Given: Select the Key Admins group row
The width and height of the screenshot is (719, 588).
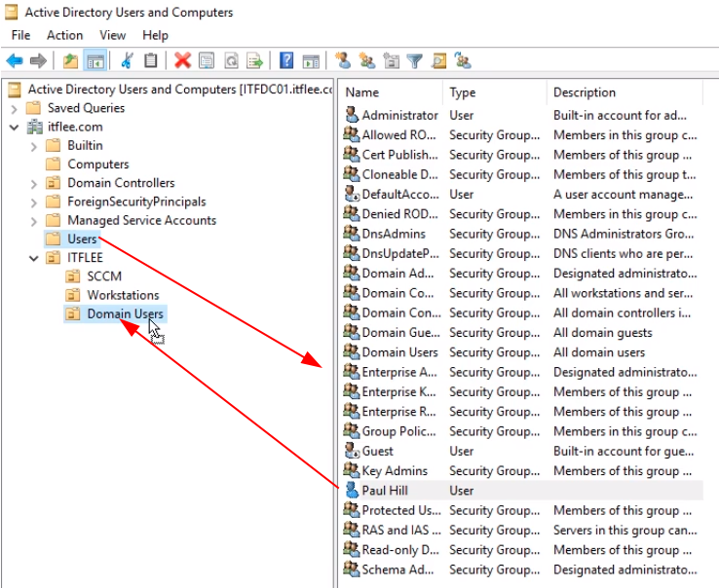Looking at the screenshot, I should tap(523, 470).
